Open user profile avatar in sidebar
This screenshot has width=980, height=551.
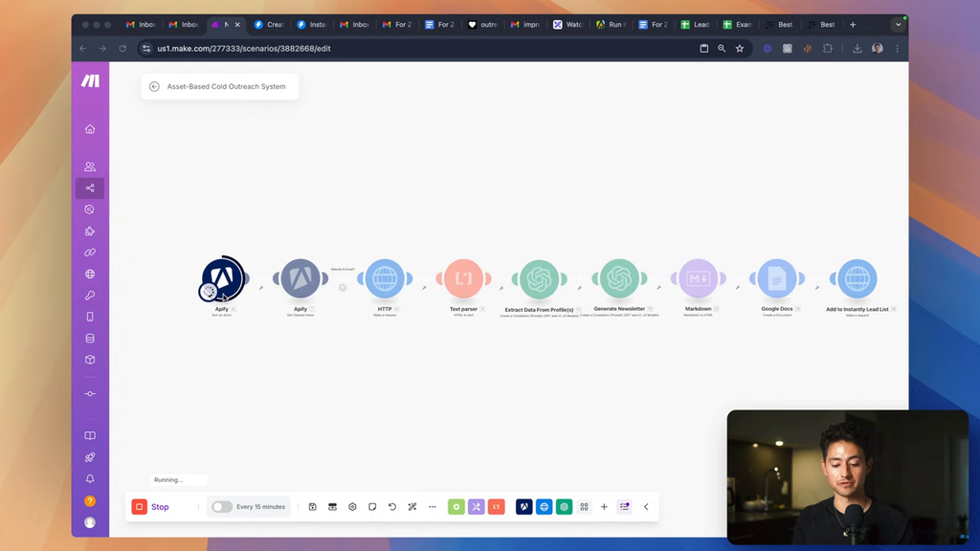(x=90, y=522)
